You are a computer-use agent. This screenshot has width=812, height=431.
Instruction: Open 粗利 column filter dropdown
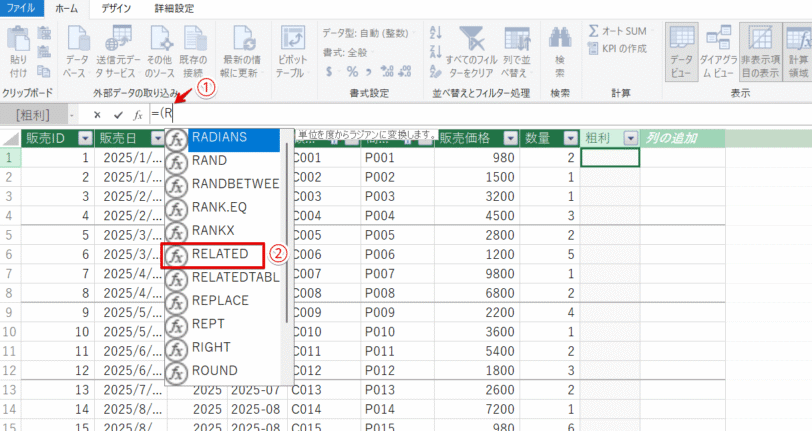(631, 138)
